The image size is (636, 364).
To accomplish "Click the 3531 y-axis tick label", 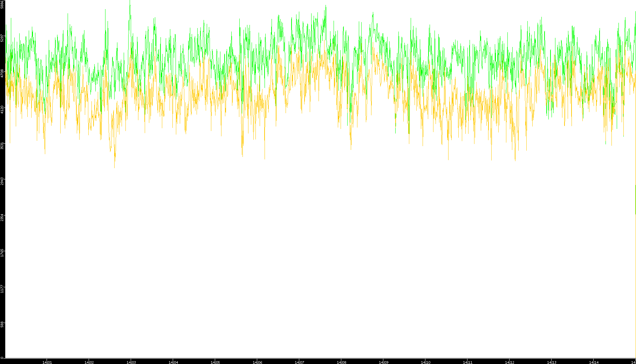I will pos(2,145).
